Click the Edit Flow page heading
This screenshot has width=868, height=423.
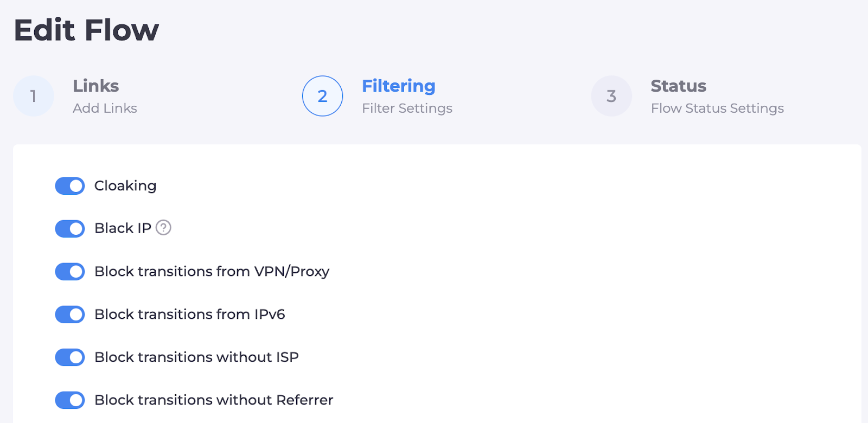(x=86, y=30)
